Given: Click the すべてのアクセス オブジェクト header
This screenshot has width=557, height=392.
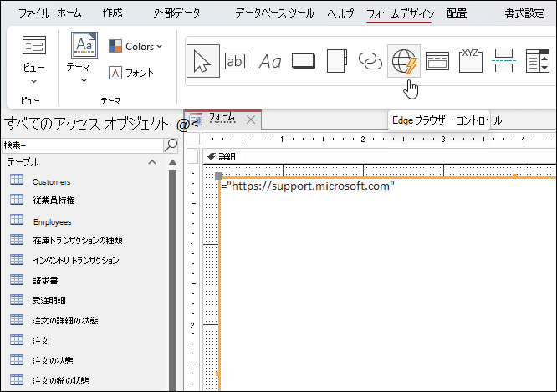Looking at the screenshot, I should (x=87, y=124).
